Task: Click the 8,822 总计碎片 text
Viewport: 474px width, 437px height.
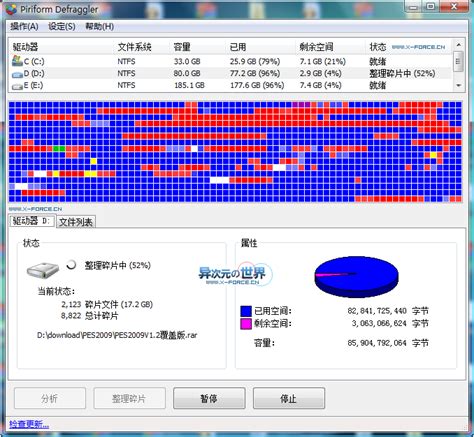Action: pos(90,315)
